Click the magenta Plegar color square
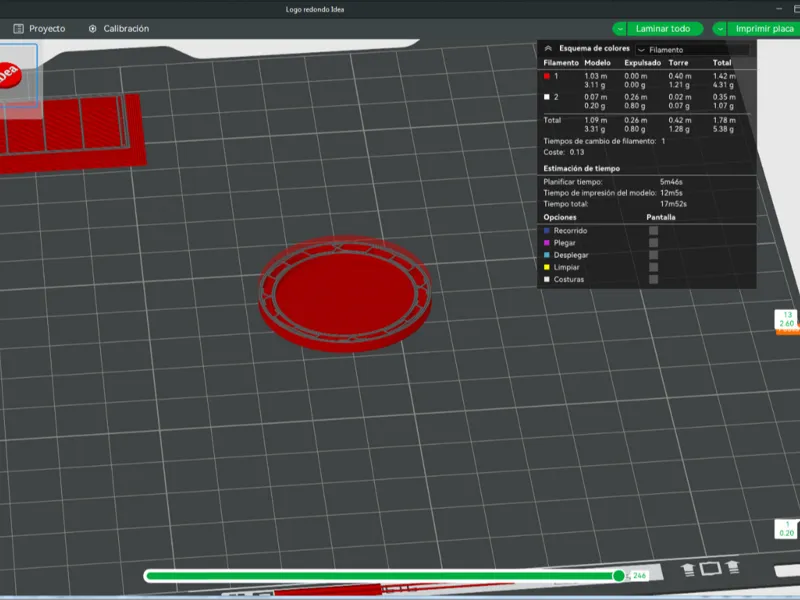Image resolution: width=800 pixels, height=600 pixels. point(547,243)
